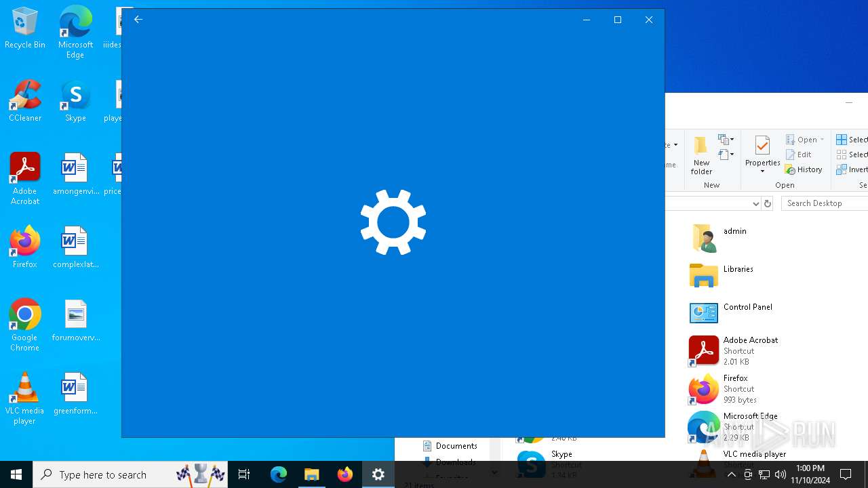The image size is (868, 488).
Task: Select Documents in Explorer navigation pane
Action: point(450,446)
